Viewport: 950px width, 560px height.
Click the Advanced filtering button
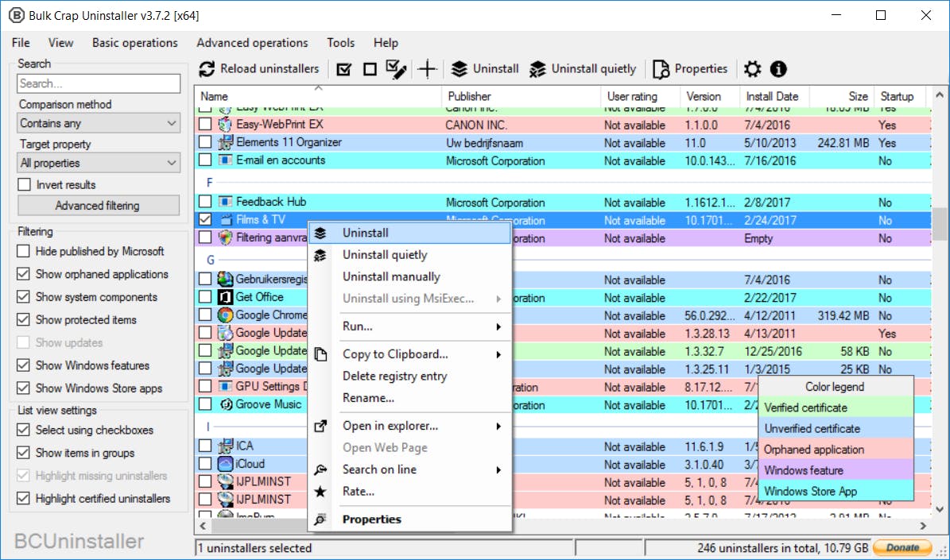(x=98, y=205)
